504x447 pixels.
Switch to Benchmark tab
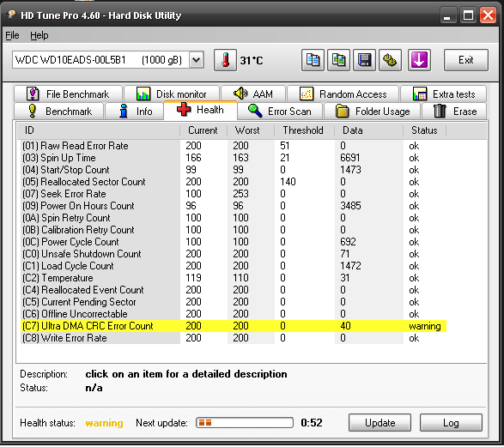click(x=59, y=112)
